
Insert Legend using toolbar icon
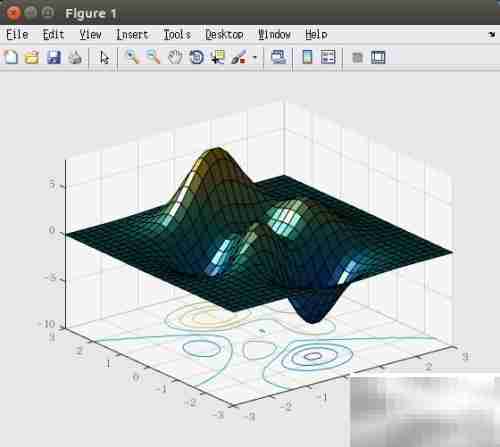pos(328,57)
